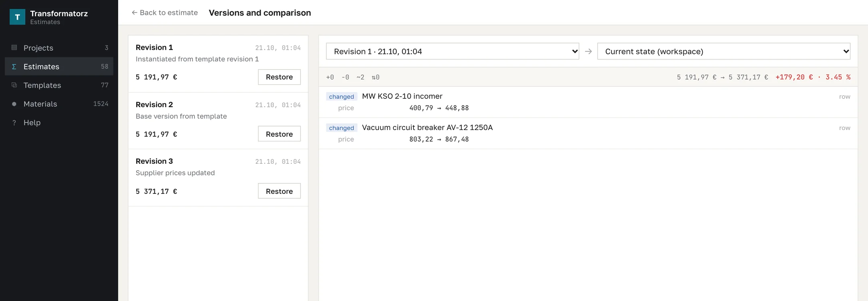This screenshot has height=301, width=868.
Task: Click the changed badge for MW KSO incomer
Action: 342,97
